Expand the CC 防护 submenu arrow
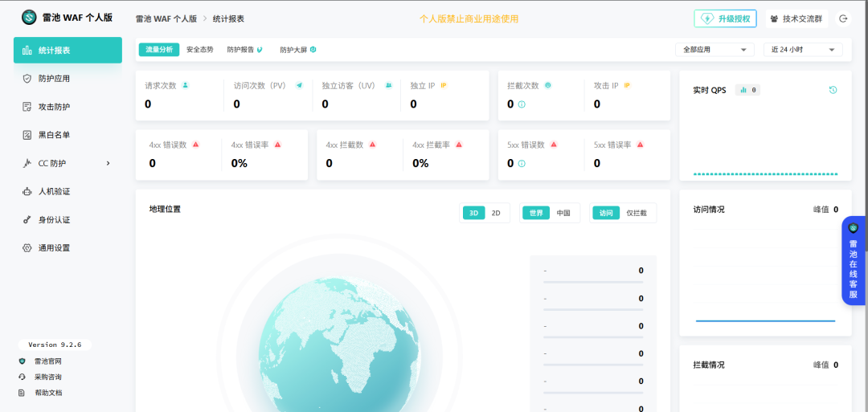The width and height of the screenshot is (868, 412). tap(108, 163)
